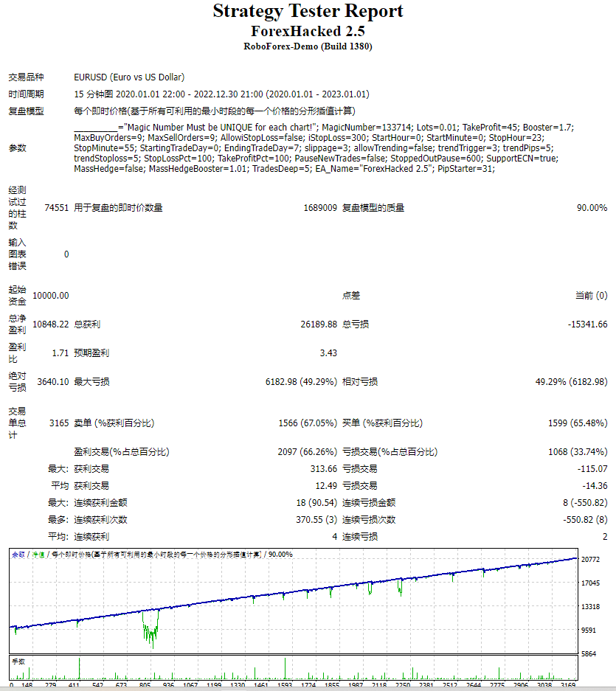The width and height of the screenshot is (616, 691).
Task: Select the Strategy Tester Report title
Action: tap(308, 11)
